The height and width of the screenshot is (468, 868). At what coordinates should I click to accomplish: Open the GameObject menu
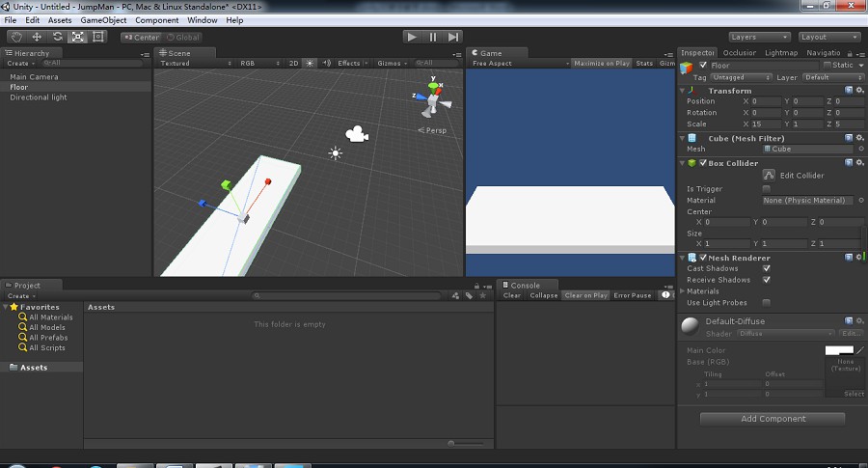click(x=103, y=20)
